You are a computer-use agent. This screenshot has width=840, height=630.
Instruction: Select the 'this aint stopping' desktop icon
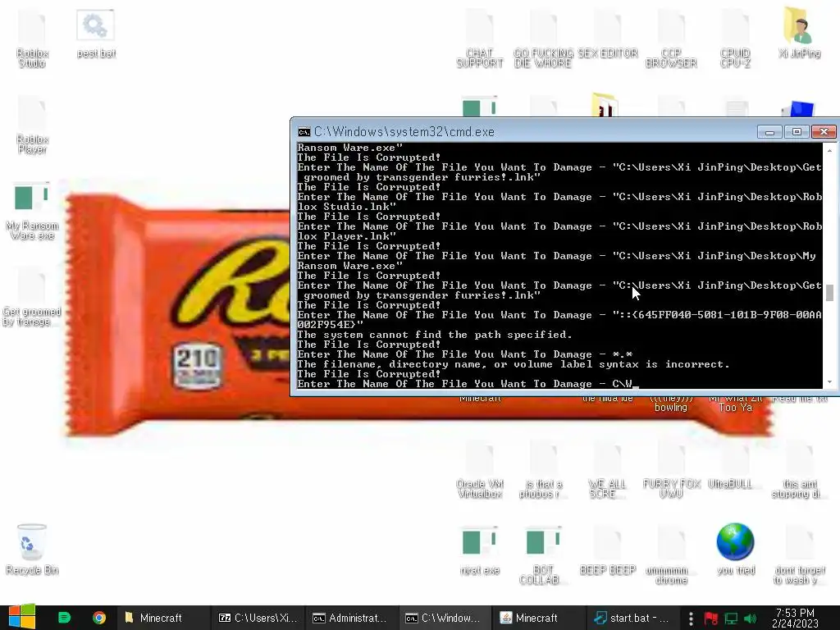(x=799, y=469)
